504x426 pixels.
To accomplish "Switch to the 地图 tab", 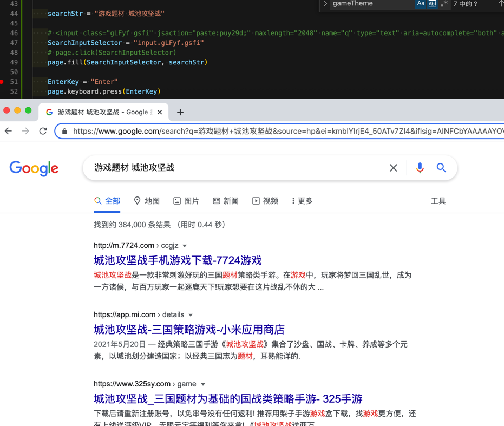I will pyautogui.click(x=147, y=201).
